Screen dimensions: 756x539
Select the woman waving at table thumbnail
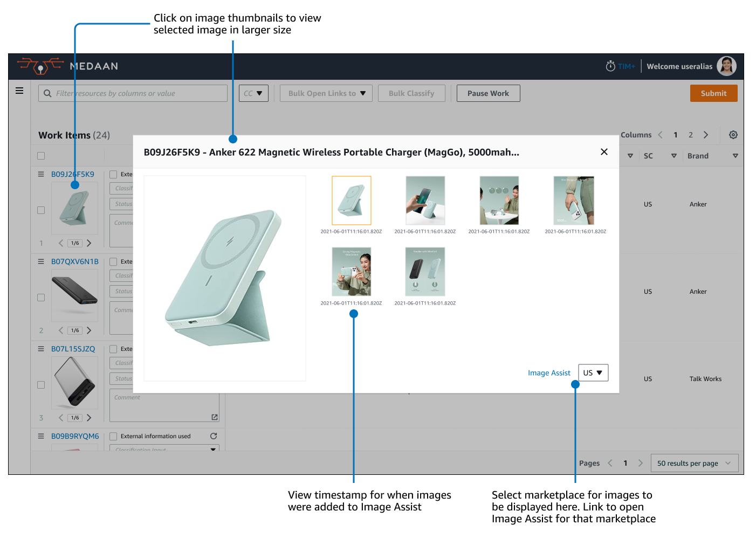click(x=499, y=201)
